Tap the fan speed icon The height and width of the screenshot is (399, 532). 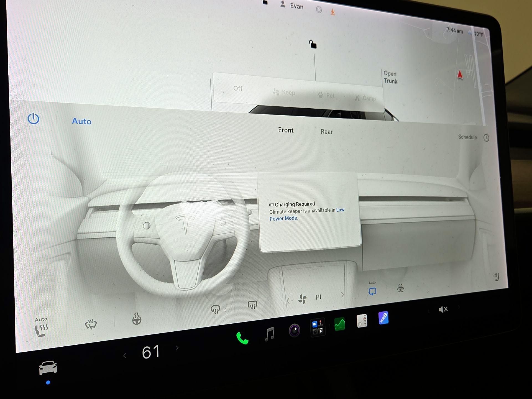pos(302,299)
